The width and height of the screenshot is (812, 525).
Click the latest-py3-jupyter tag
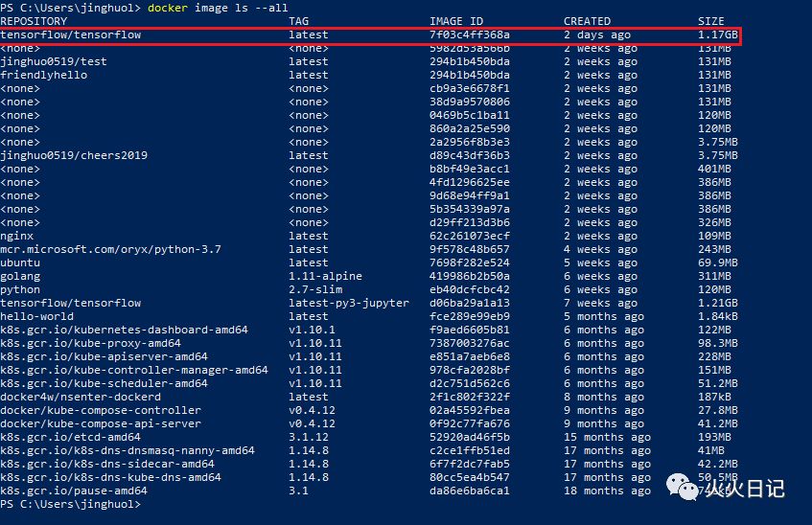[x=349, y=304]
